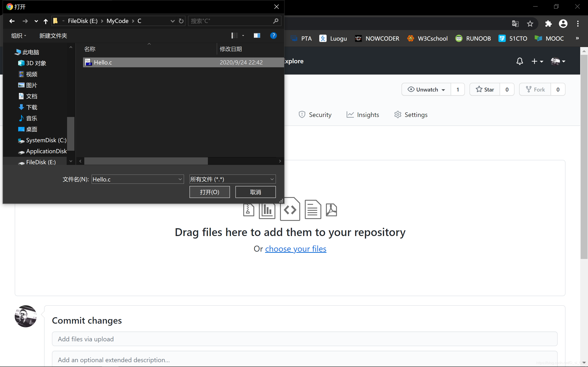588x367 pixels.
Task: Toggle the preview pane icon
Action: click(x=257, y=36)
